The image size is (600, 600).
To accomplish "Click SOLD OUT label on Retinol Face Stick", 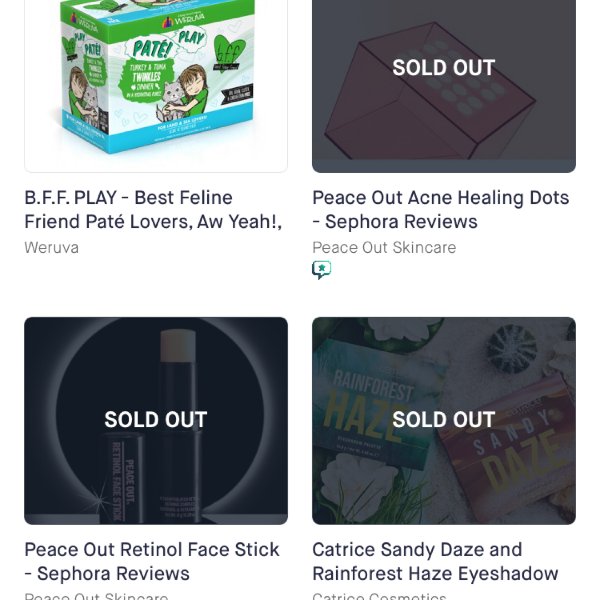I will [156, 419].
